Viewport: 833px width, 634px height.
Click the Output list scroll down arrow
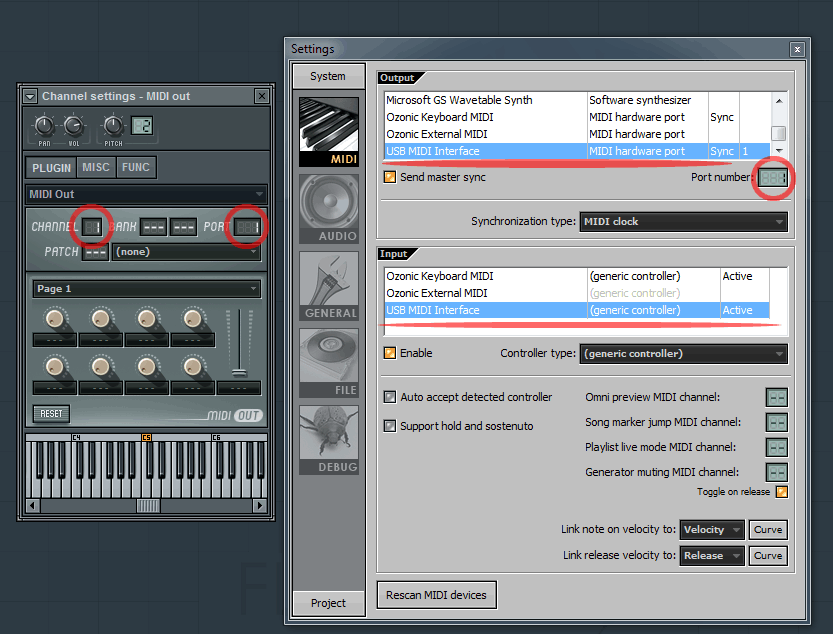(x=779, y=151)
